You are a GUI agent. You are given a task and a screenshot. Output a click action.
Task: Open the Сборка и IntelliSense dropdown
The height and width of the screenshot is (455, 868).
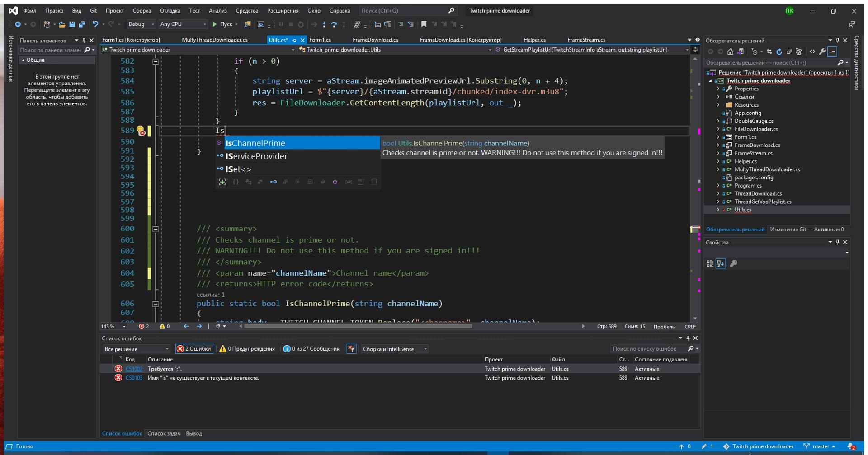(x=394, y=349)
